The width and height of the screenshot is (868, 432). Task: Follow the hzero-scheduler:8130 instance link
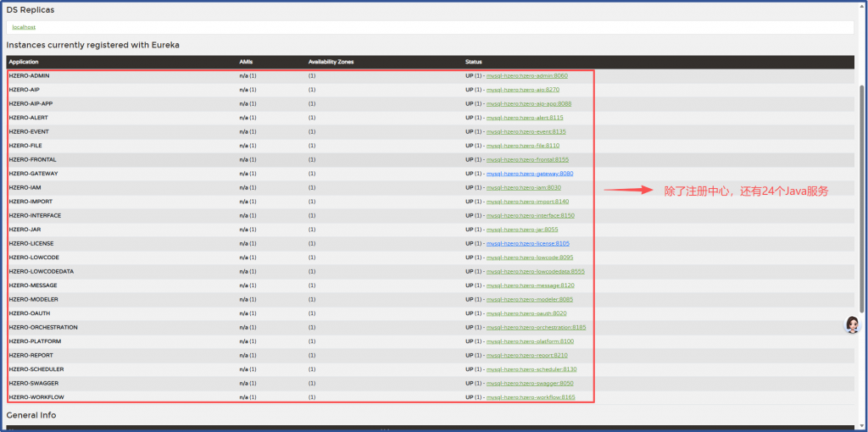(x=531, y=369)
